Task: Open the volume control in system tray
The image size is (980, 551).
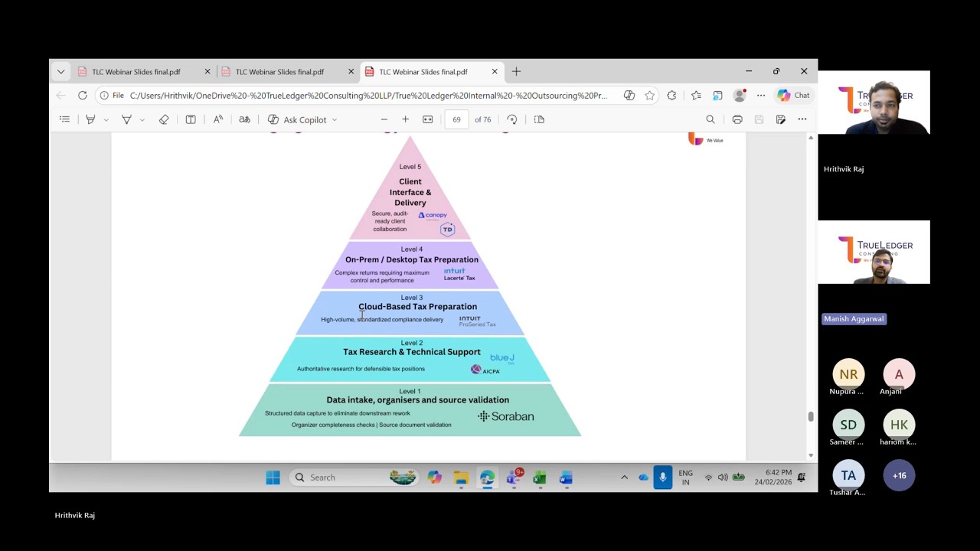Action: 723,478
